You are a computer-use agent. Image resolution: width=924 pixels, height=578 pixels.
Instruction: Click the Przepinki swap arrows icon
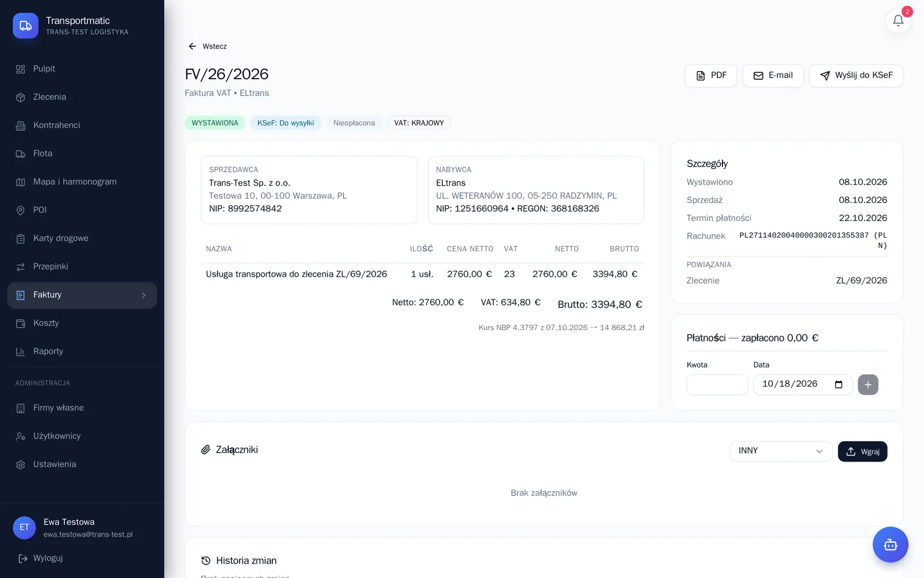pyautogui.click(x=21, y=267)
